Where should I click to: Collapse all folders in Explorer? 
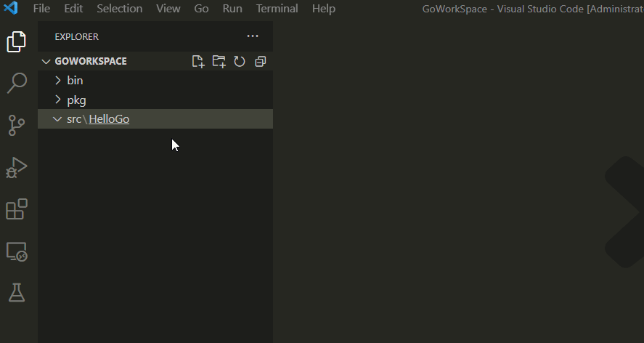coord(261,61)
